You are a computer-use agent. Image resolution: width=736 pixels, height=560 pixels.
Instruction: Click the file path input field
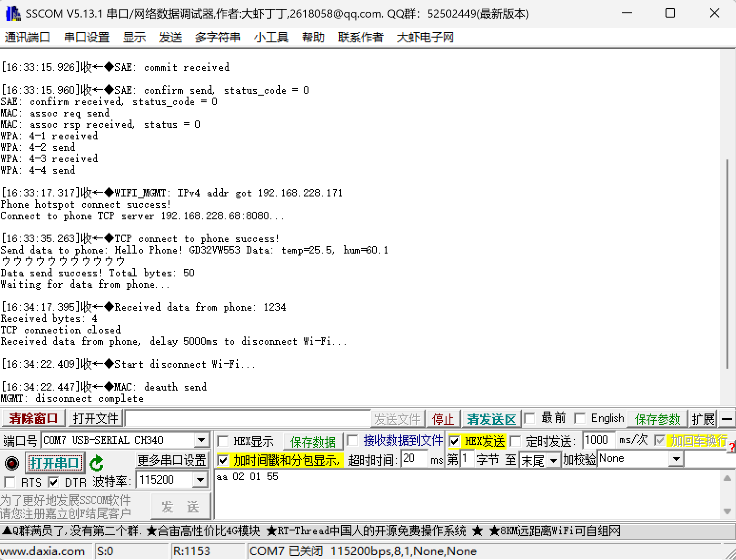tap(248, 419)
